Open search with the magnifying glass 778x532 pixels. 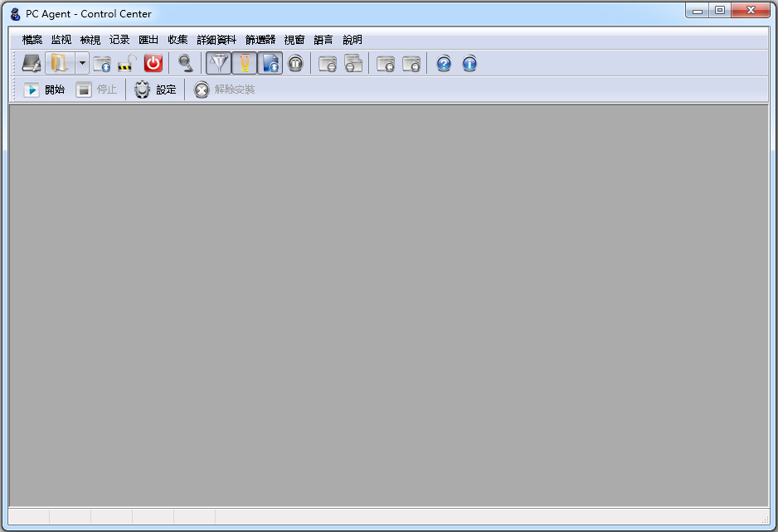coord(186,64)
